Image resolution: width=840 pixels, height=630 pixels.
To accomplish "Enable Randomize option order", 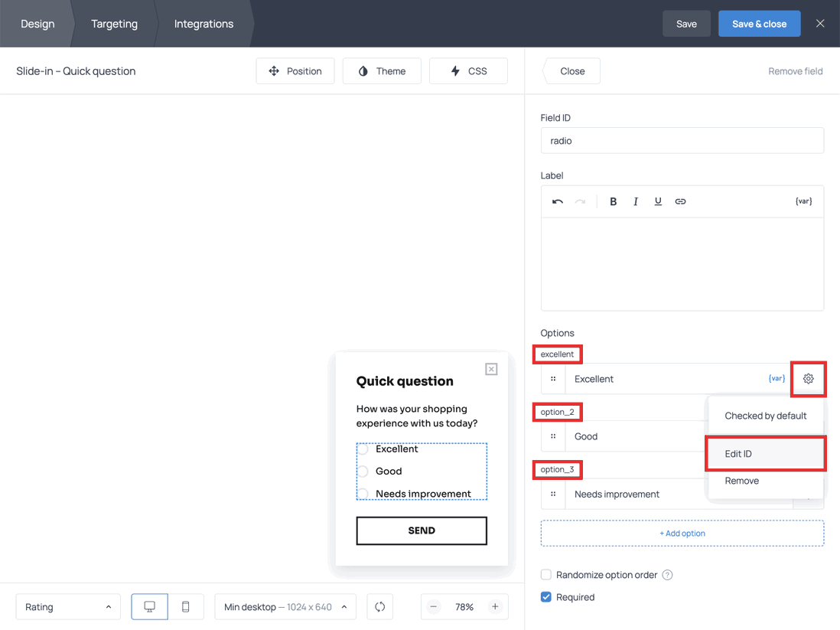I will 546,575.
